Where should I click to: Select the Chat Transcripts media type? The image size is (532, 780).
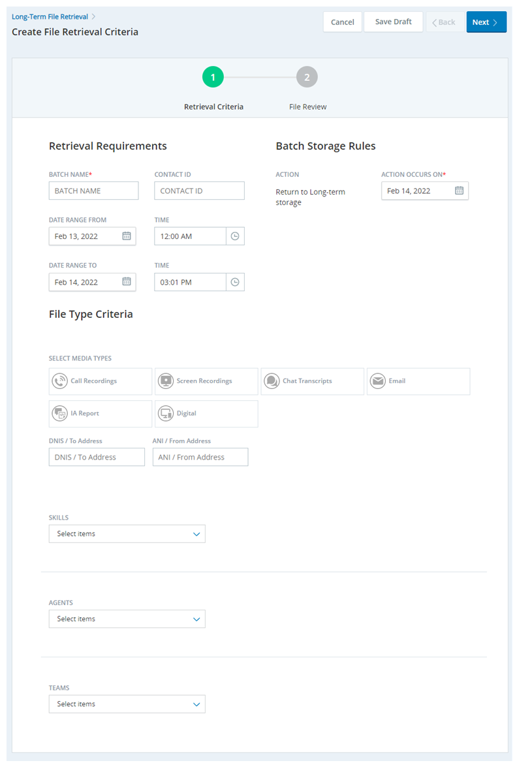(x=312, y=382)
